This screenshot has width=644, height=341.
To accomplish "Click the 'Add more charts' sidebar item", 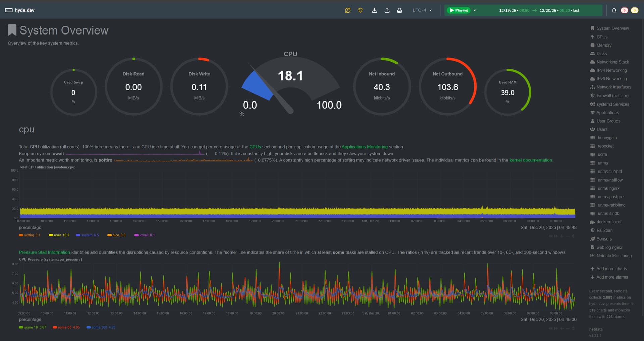I will tap(611, 269).
